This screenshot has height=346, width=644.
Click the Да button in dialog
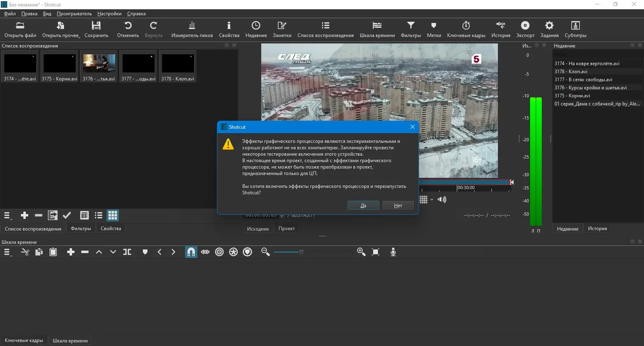(x=363, y=206)
